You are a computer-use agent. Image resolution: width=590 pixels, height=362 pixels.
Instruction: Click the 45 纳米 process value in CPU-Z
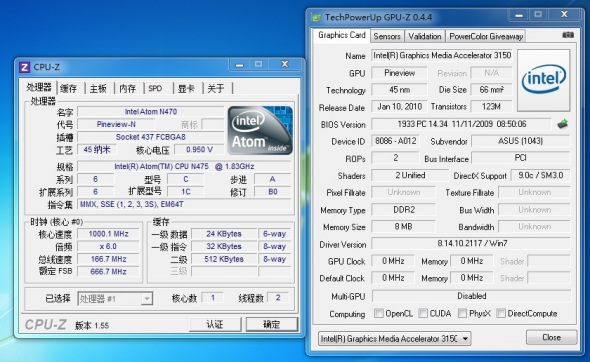click(97, 150)
